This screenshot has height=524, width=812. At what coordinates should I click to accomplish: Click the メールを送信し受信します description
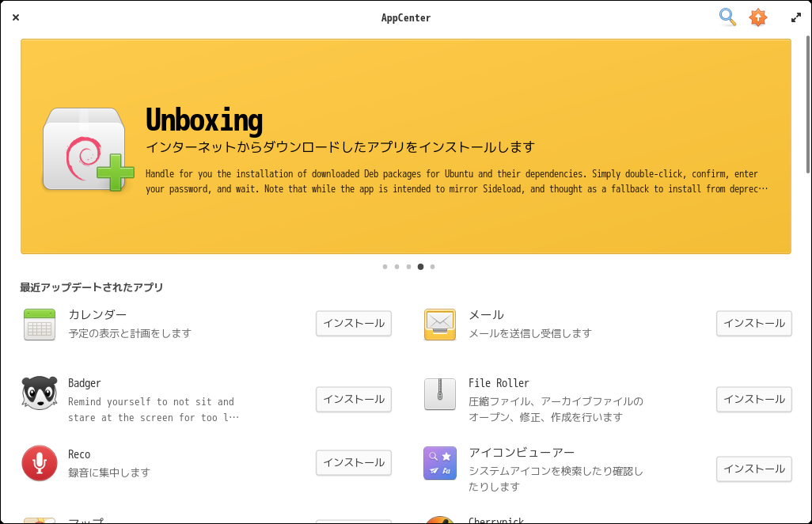[x=530, y=333]
